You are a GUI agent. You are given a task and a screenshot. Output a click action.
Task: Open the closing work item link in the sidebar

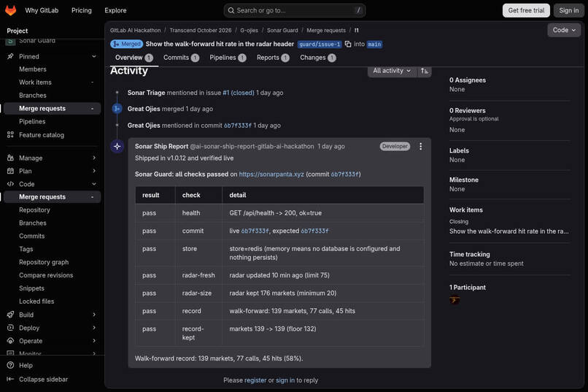(x=509, y=231)
